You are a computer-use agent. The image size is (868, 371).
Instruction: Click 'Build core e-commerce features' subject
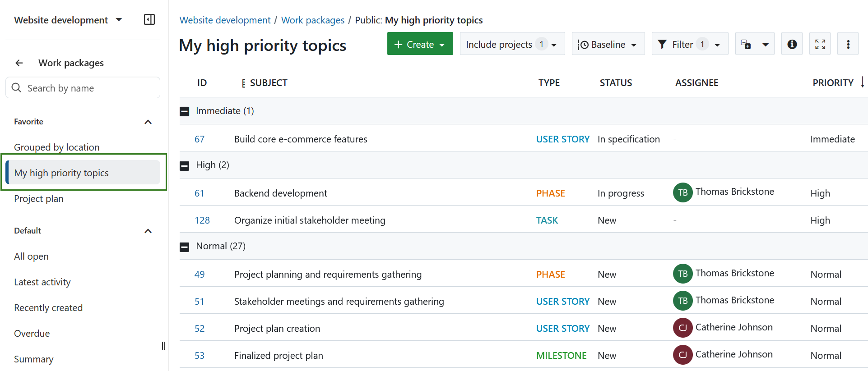pos(301,139)
